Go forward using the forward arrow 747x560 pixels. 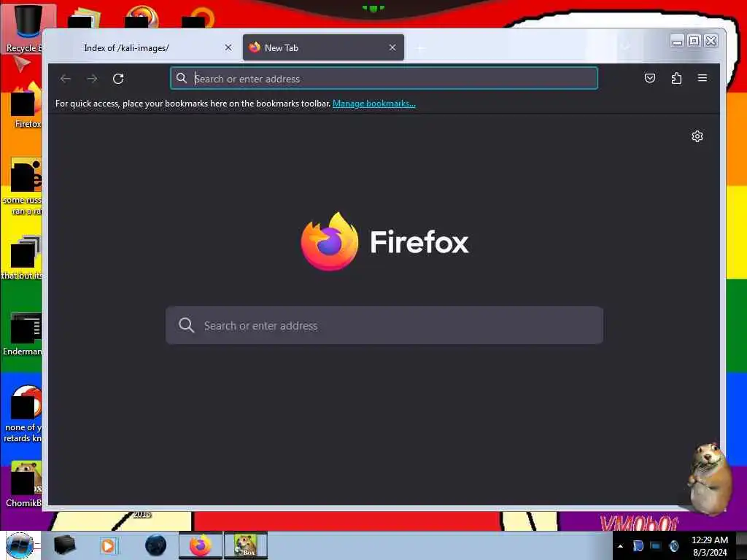click(92, 79)
